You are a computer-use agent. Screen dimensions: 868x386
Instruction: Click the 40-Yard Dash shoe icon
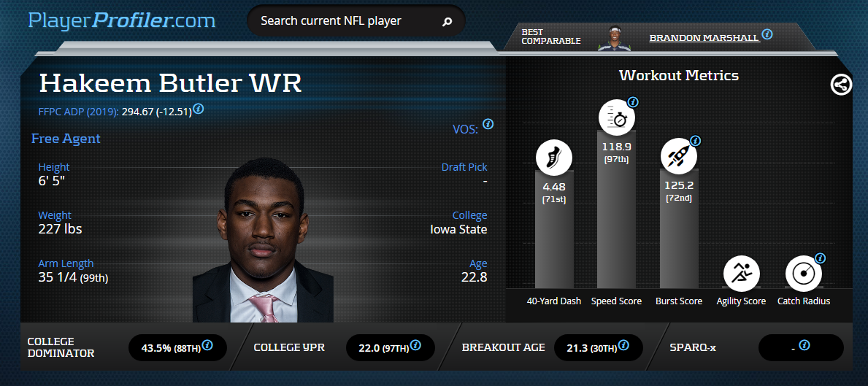(553, 156)
